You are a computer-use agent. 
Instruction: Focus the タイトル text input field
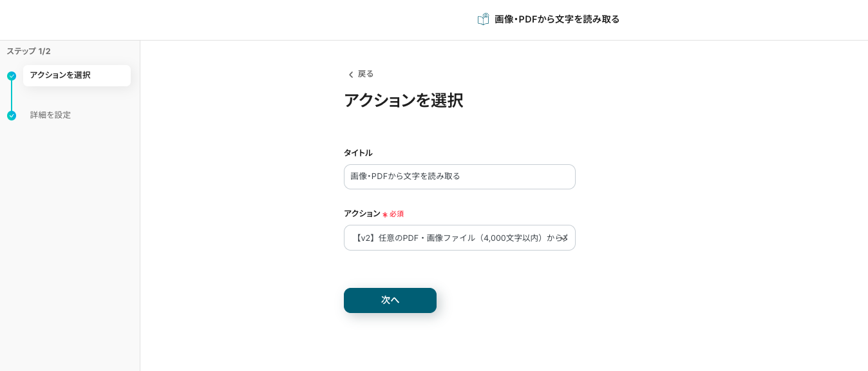pyautogui.click(x=459, y=176)
